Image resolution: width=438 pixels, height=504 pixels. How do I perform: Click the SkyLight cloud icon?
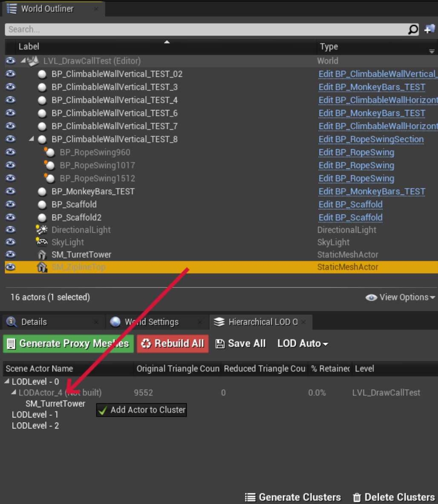click(41, 242)
